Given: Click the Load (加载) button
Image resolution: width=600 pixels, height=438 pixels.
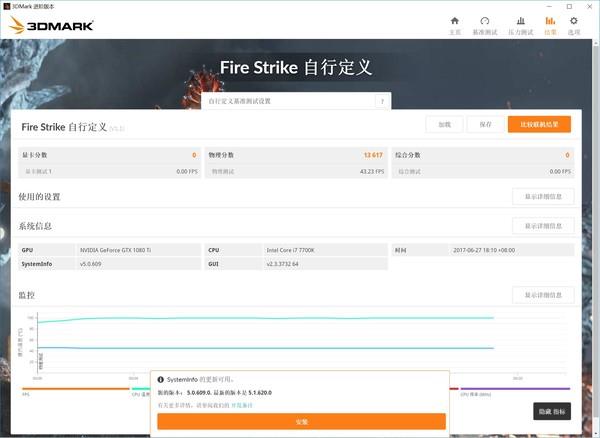Looking at the screenshot, I should click(x=445, y=125).
